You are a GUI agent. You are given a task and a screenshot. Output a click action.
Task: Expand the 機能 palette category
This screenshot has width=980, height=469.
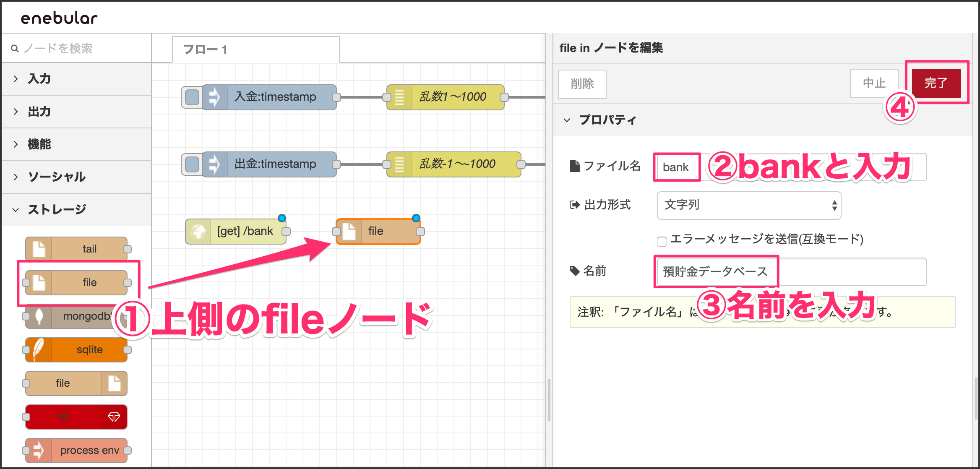point(76,144)
